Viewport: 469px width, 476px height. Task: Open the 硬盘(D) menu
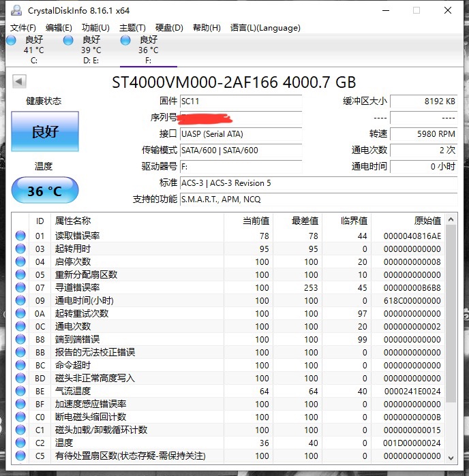[169, 28]
